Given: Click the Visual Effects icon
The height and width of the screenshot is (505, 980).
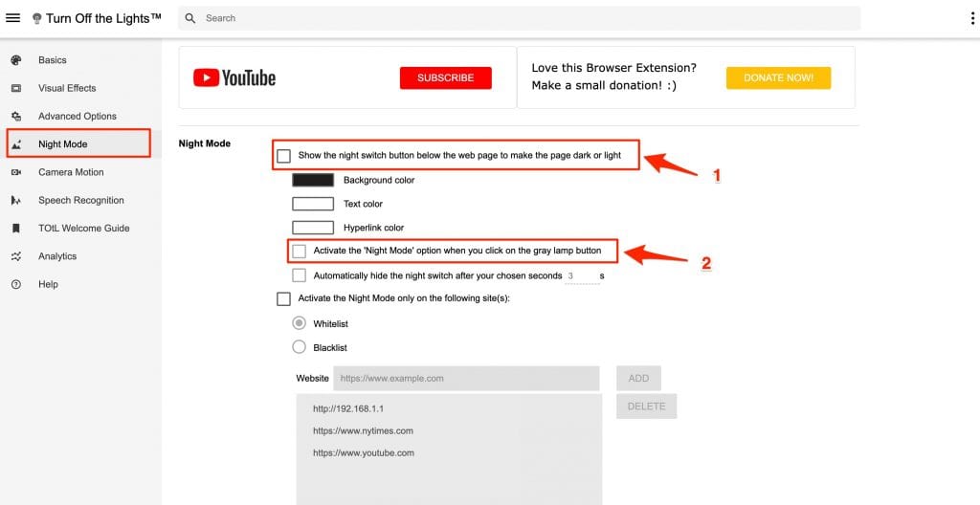Looking at the screenshot, I should pyautogui.click(x=16, y=88).
